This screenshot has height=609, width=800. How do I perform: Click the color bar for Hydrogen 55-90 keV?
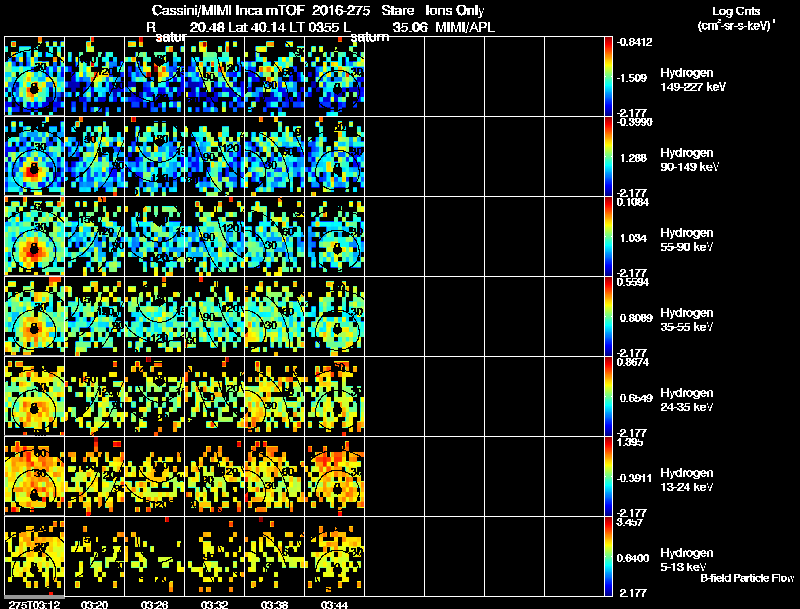tap(610, 237)
